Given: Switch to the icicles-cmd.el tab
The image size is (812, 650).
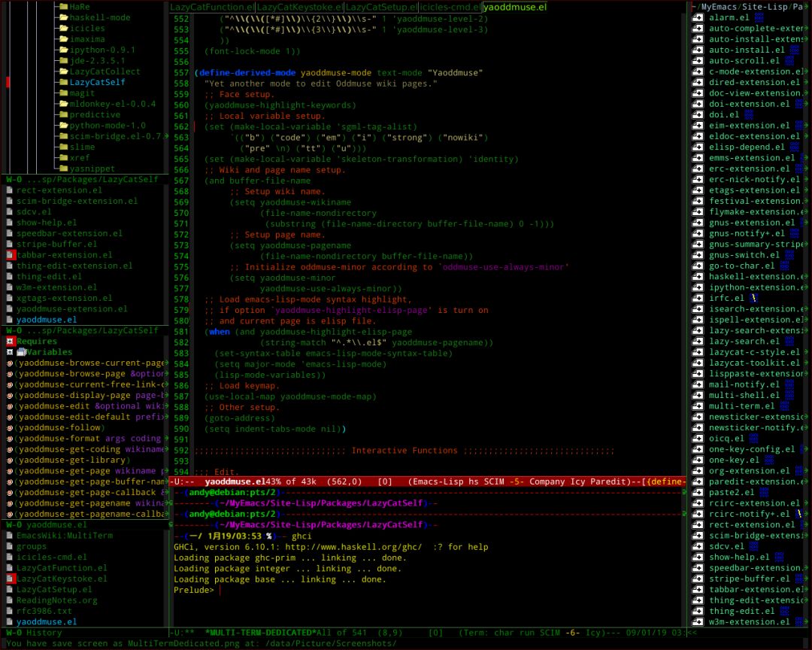Looking at the screenshot, I should click(450, 8).
